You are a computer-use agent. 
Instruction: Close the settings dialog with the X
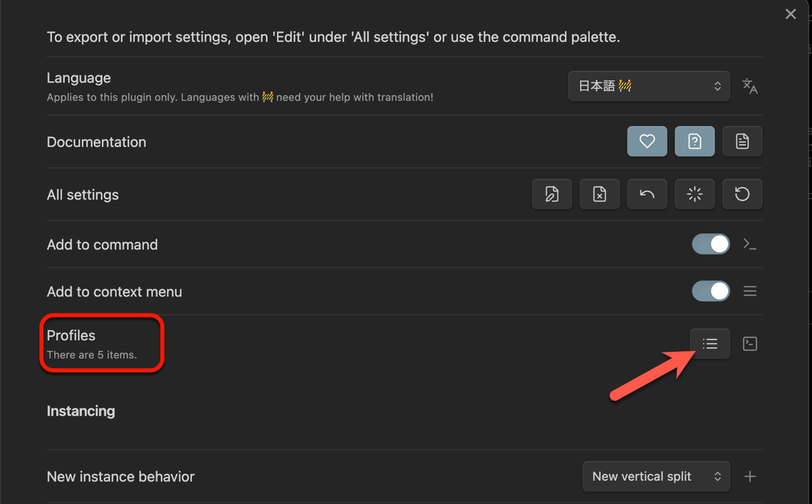pos(791,14)
